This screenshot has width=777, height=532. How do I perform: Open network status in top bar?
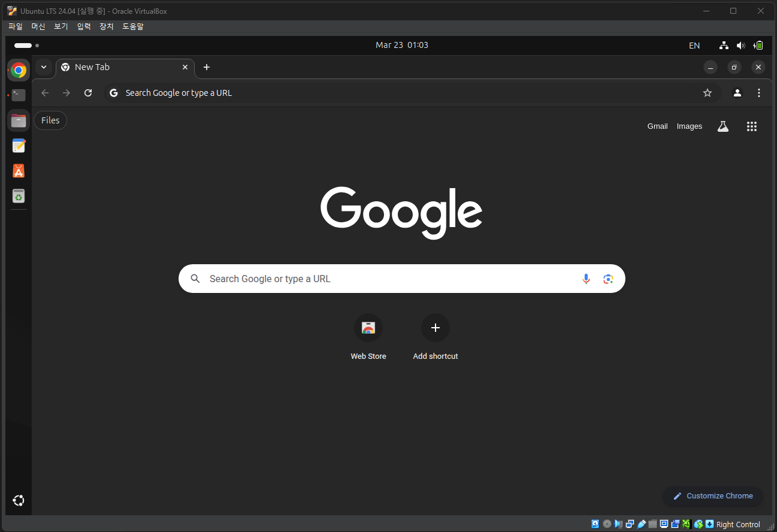724,46
